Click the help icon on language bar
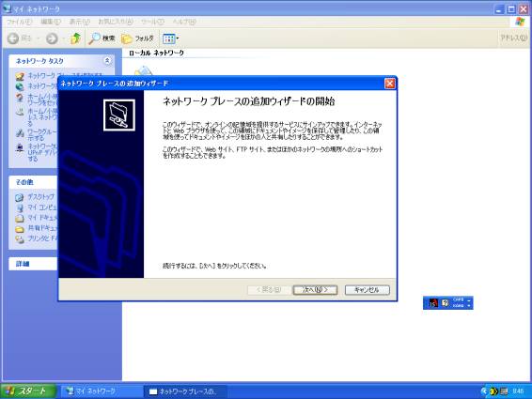The image size is (532, 399). [445, 302]
